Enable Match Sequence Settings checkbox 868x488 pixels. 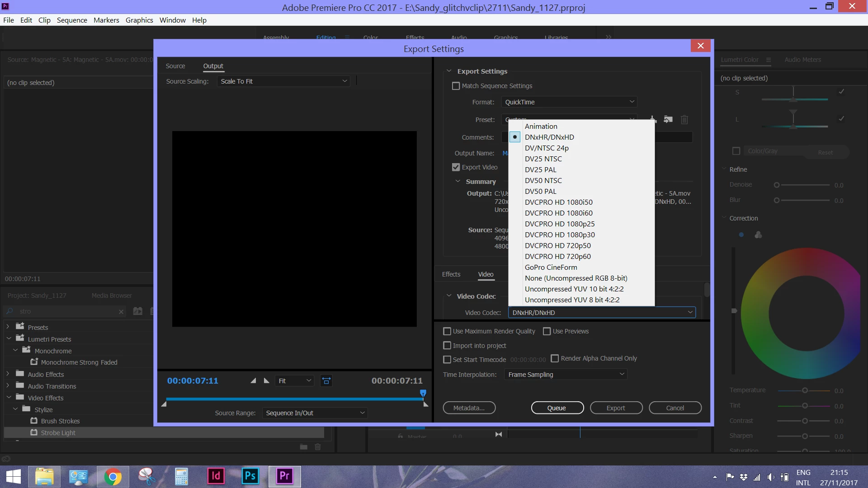tap(456, 86)
